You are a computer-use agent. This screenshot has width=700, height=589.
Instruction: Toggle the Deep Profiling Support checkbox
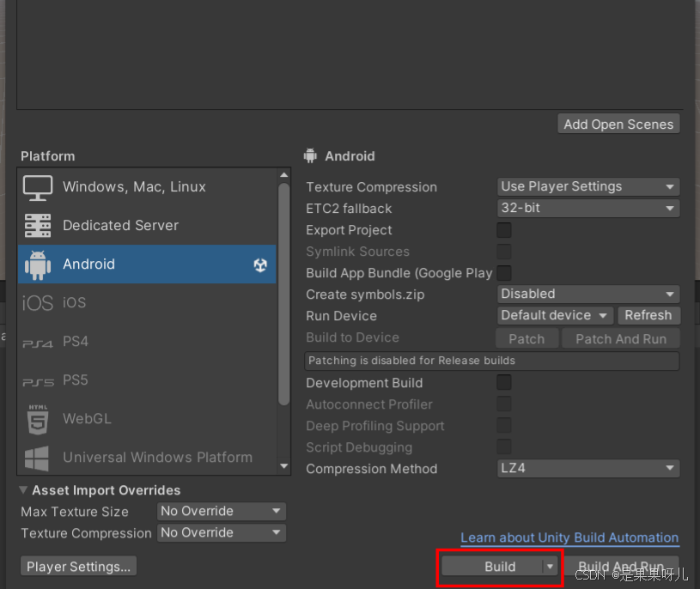click(504, 426)
